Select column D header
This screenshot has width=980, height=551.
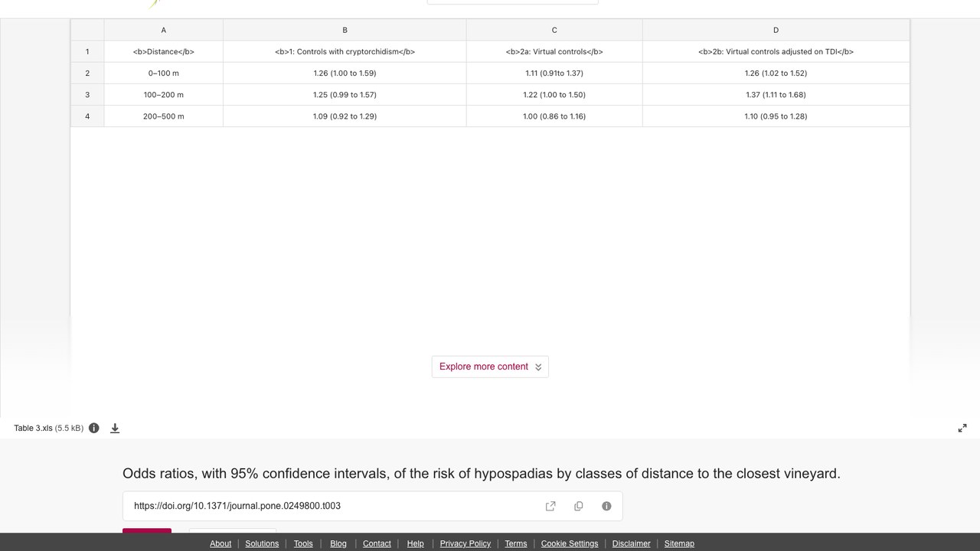(776, 30)
